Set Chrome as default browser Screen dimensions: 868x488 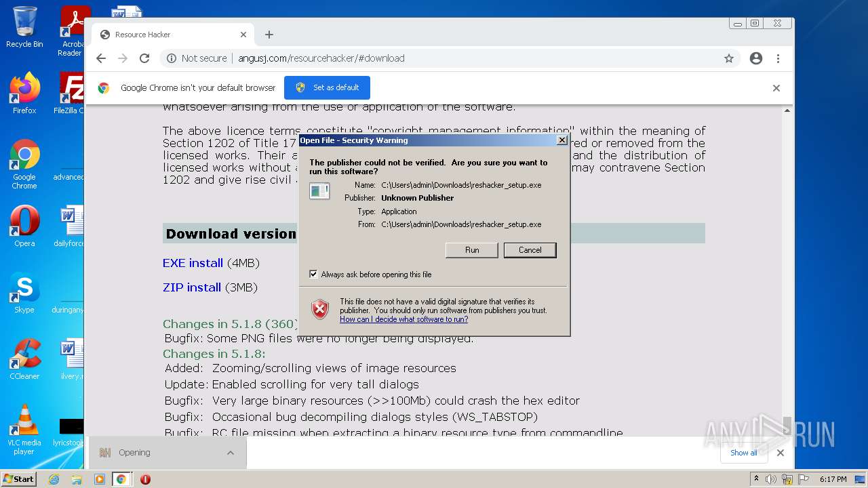(327, 87)
